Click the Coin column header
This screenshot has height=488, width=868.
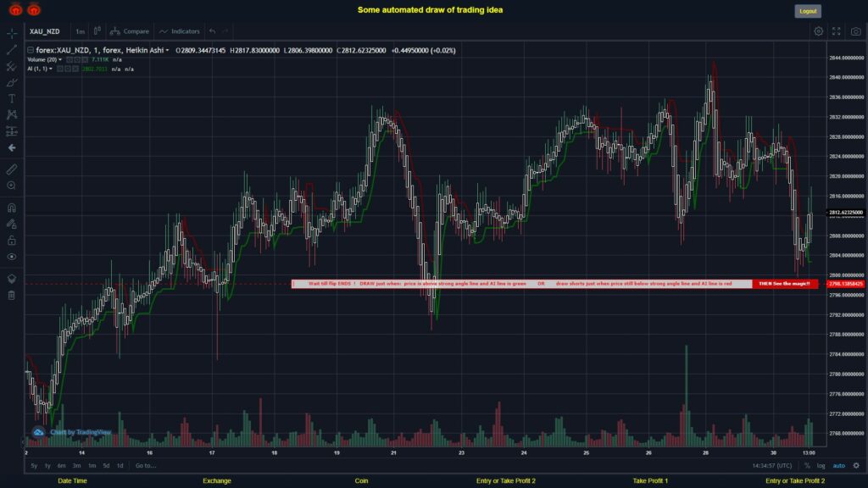pyautogui.click(x=361, y=481)
